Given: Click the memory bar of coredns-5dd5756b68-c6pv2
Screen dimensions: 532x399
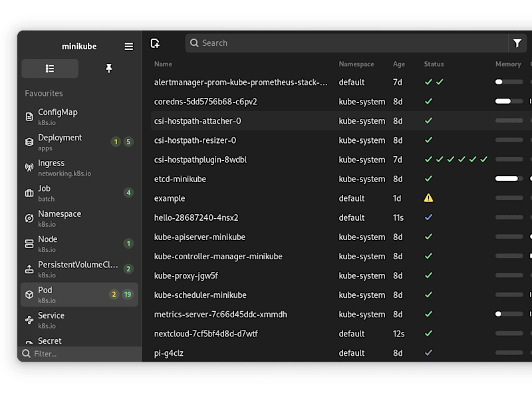Looking at the screenshot, I should 509,101.
